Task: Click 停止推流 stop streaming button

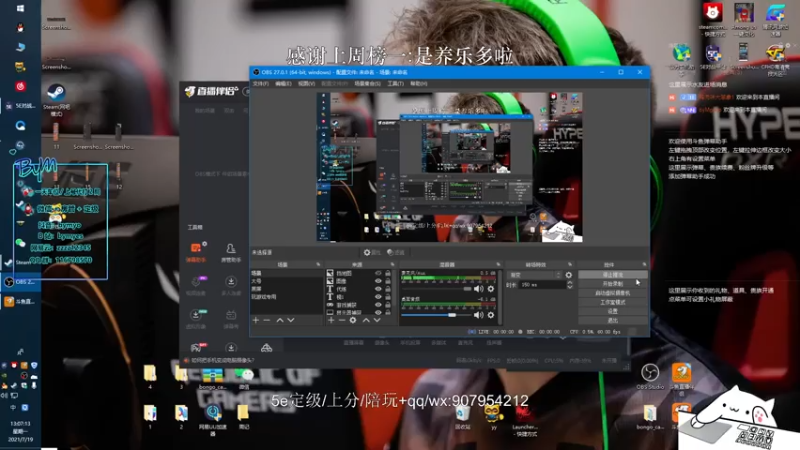Action: coord(612,274)
